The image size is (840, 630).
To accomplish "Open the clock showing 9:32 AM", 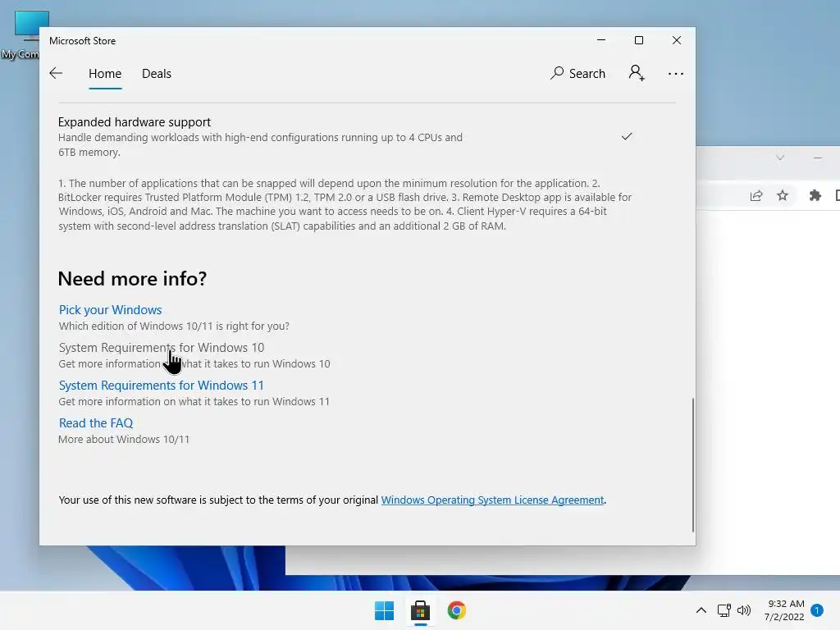I will point(784,610).
